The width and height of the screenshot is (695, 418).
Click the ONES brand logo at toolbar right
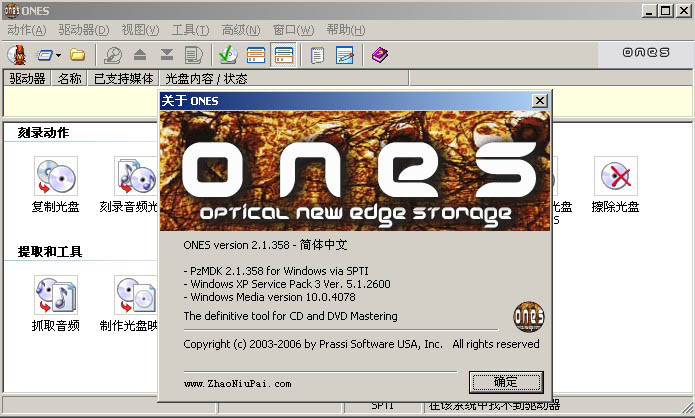coord(646,52)
